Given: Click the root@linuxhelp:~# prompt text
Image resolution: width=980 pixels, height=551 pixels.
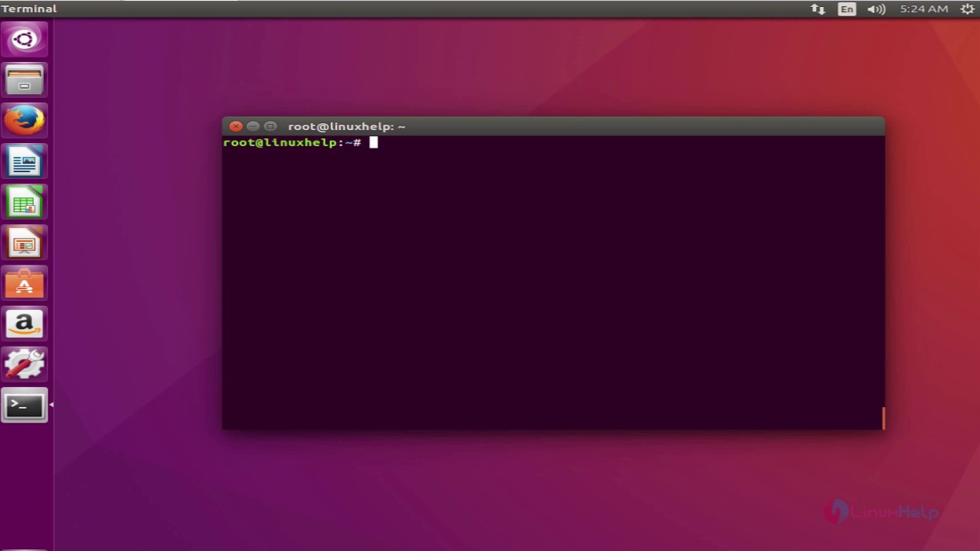Looking at the screenshot, I should [x=292, y=142].
